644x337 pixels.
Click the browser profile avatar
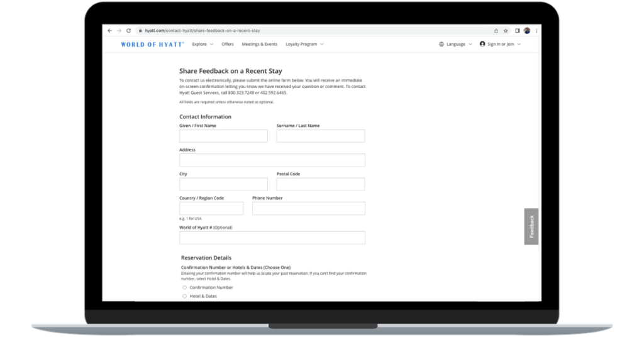527,30
